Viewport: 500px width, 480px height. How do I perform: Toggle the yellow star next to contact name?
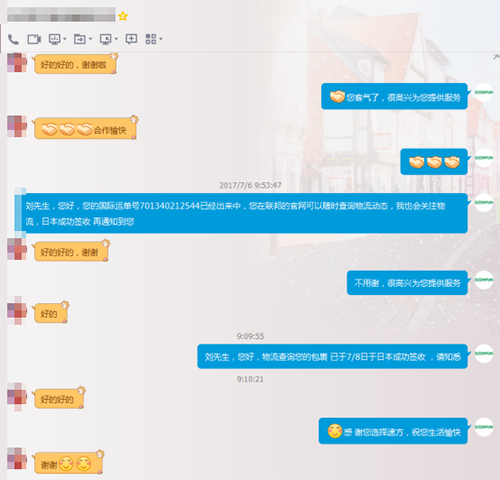(x=123, y=16)
